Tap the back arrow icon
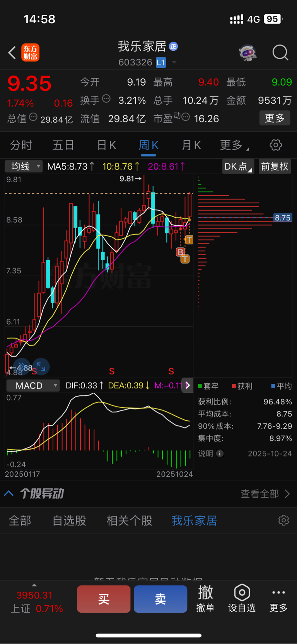The image size is (297, 644). pos(12,53)
